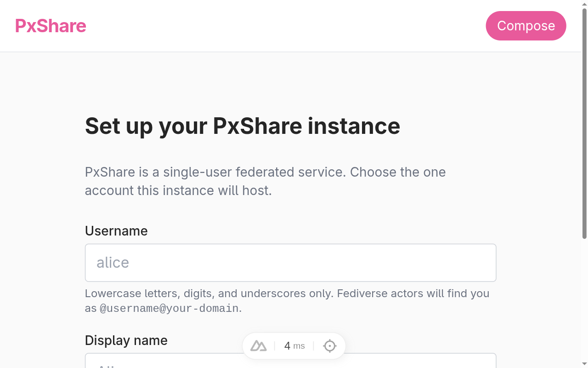Activate the component inspector crosshair icon
588x368 pixels.
click(329, 345)
